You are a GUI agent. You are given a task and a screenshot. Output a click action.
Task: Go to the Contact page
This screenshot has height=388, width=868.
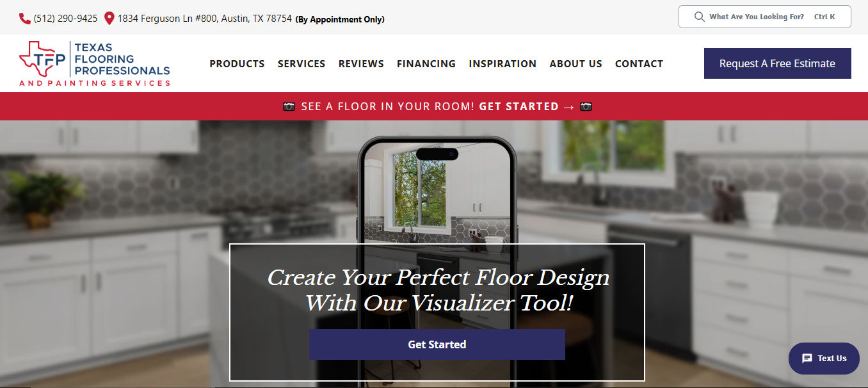click(639, 63)
